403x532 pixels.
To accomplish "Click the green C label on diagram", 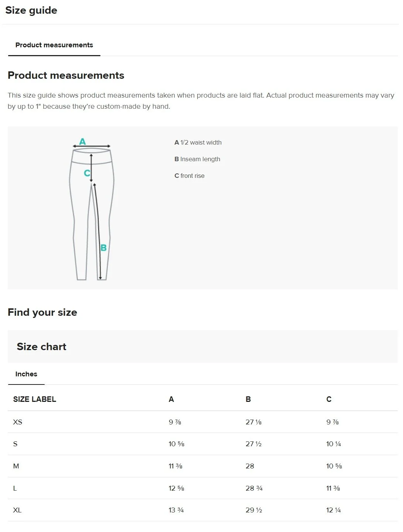I will point(87,173).
